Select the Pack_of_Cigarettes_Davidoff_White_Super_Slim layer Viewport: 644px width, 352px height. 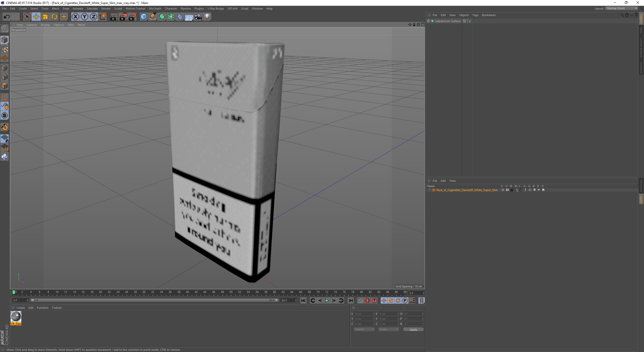467,190
